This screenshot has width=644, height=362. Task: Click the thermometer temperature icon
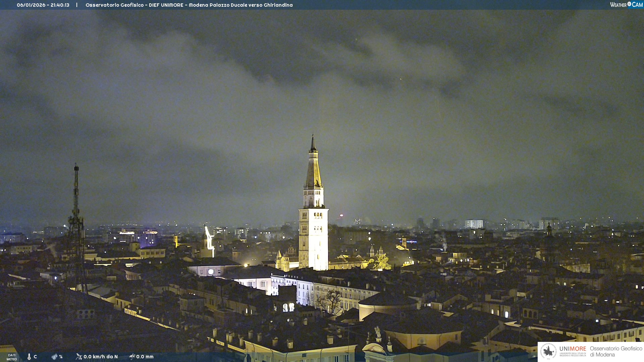point(29,357)
